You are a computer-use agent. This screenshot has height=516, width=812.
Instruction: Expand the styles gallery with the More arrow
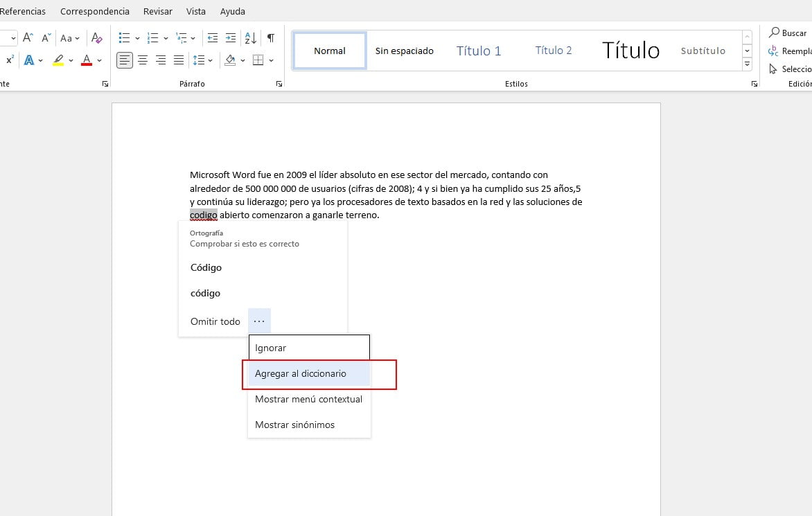(747, 64)
